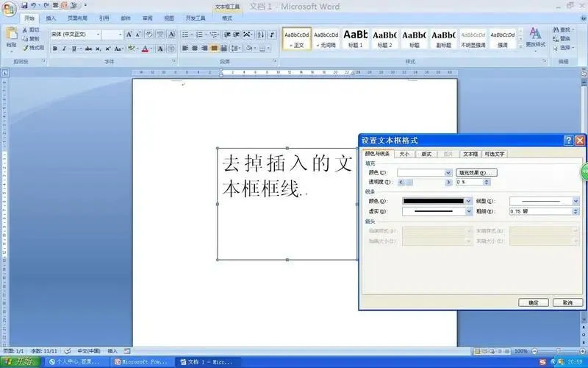Toggle strikethrough formatting
Screen dimensions: 588x368
click(x=88, y=49)
